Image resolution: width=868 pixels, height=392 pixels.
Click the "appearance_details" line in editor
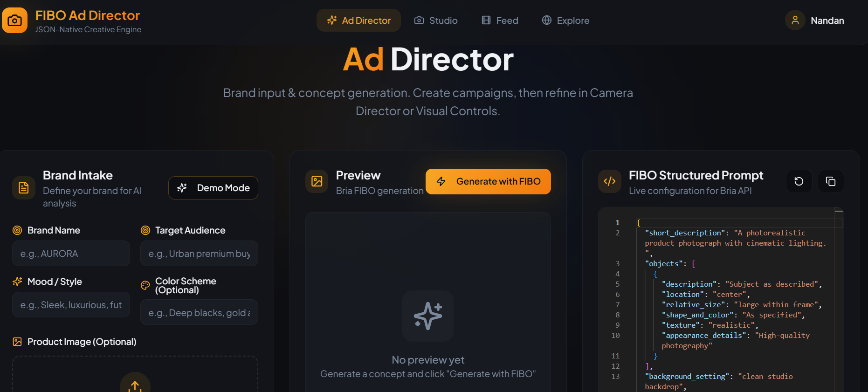(736, 341)
